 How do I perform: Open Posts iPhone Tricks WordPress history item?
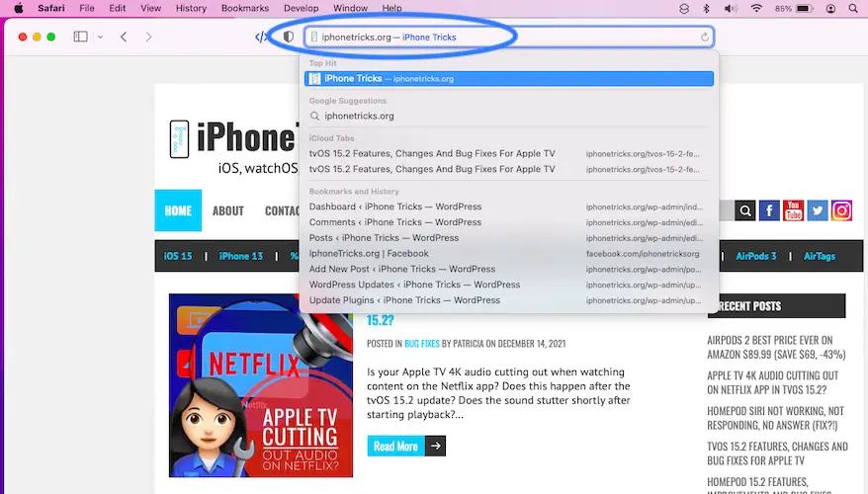pyautogui.click(x=509, y=238)
